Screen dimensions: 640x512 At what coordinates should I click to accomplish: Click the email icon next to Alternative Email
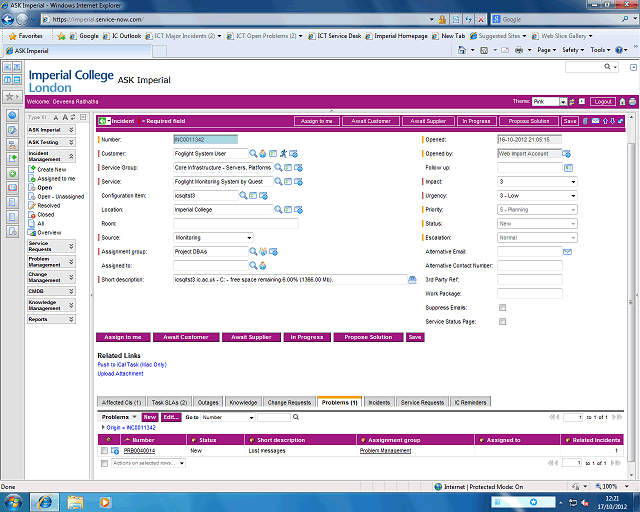568,252
